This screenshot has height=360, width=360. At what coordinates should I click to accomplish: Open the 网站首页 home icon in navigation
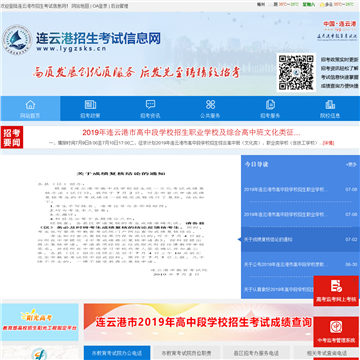[30, 105]
